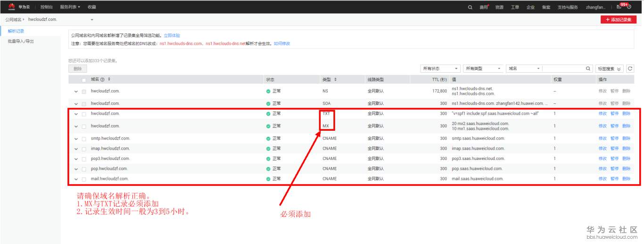The width and height of the screenshot is (644, 244).
Task: Click the value mail.saas.huaweicloud.com.
Action: 478,179
